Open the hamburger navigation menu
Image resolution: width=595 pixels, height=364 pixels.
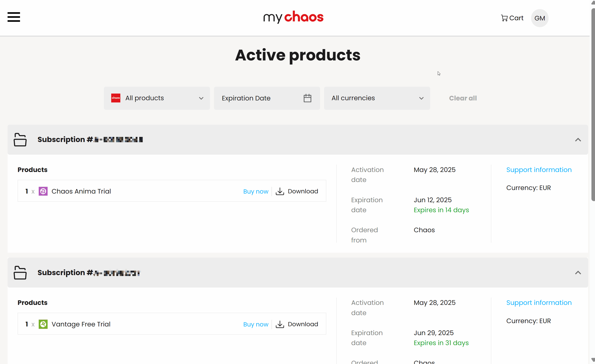tap(14, 17)
